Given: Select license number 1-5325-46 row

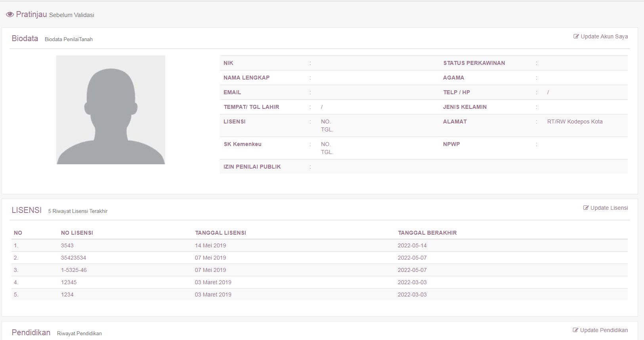Looking at the screenshot, I should click(74, 270).
